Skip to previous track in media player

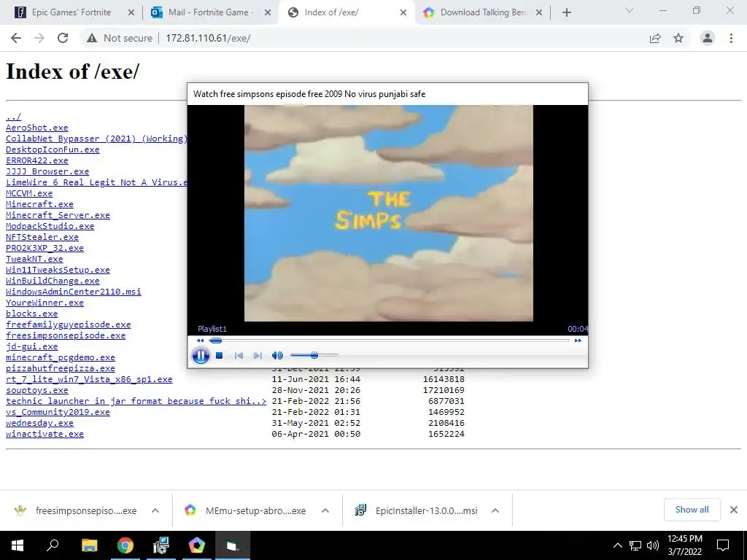click(239, 355)
